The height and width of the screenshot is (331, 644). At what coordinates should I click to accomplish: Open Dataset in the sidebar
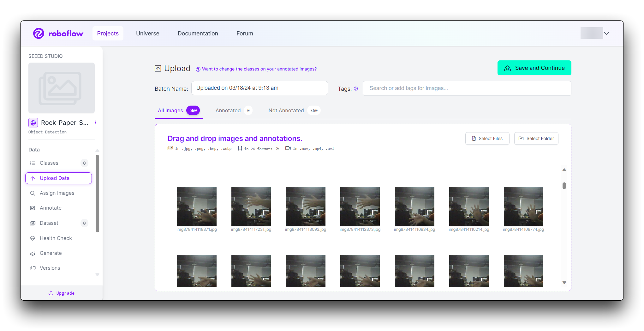[58, 223]
